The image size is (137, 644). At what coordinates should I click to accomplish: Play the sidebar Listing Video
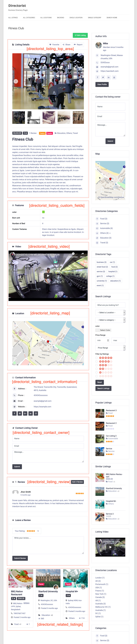coord(110,547)
